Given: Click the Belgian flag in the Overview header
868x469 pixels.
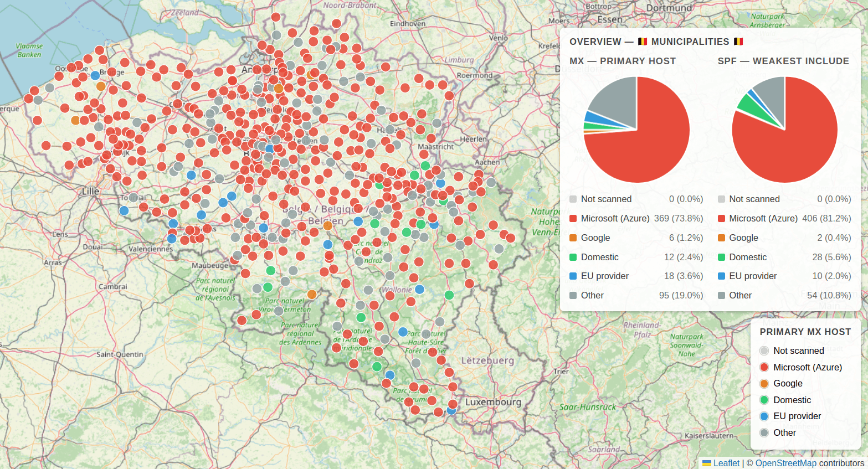Looking at the screenshot, I should [x=641, y=41].
